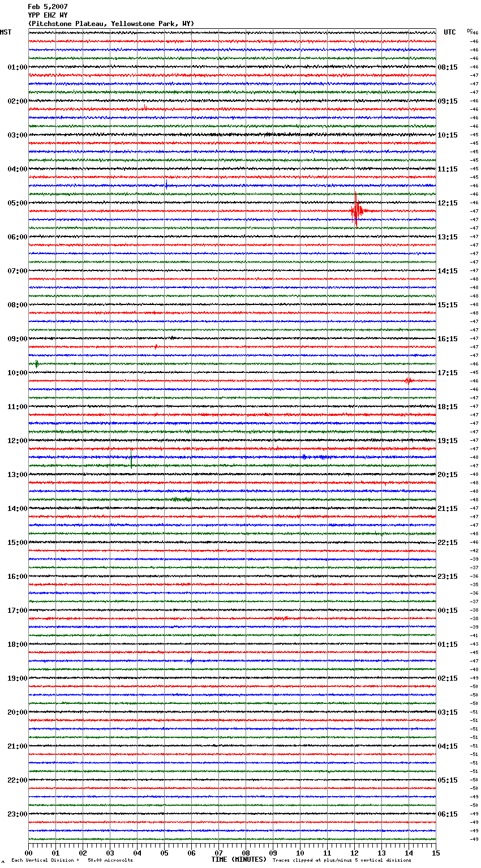This screenshot has height=868, width=481.
Task: Click the 13:15 UTC time label
Action: click(448, 237)
